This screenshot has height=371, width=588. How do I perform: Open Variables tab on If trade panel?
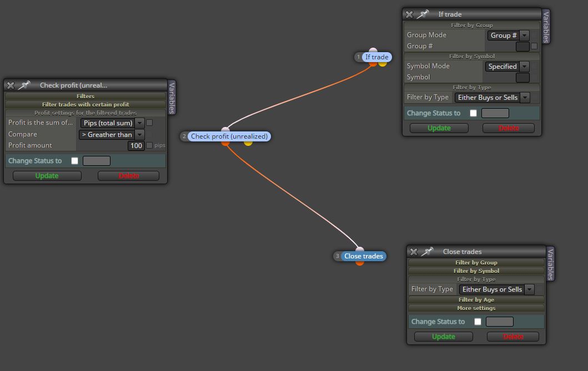546,26
